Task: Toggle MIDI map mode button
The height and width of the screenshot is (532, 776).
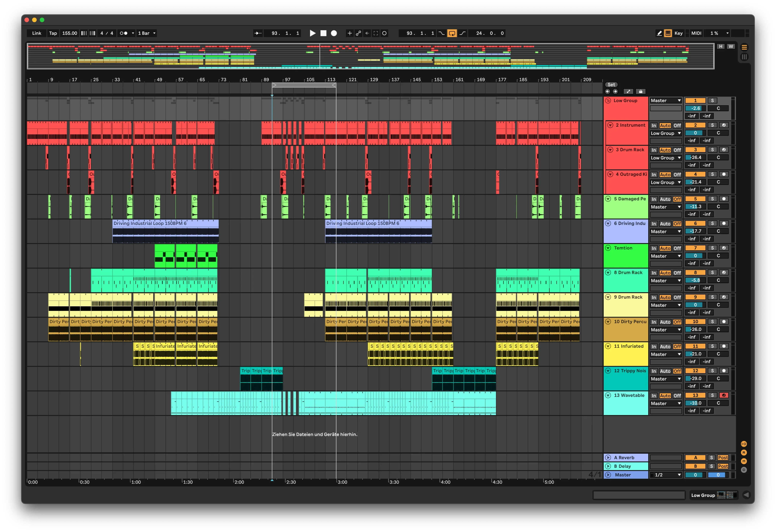Action: pyautogui.click(x=696, y=33)
